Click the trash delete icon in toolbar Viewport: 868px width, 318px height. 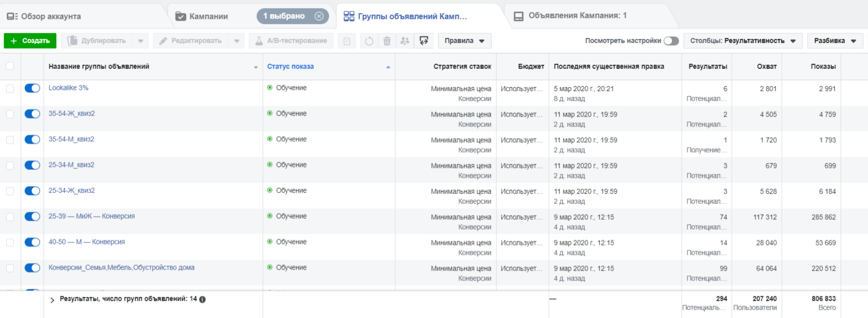click(x=387, y=41)
